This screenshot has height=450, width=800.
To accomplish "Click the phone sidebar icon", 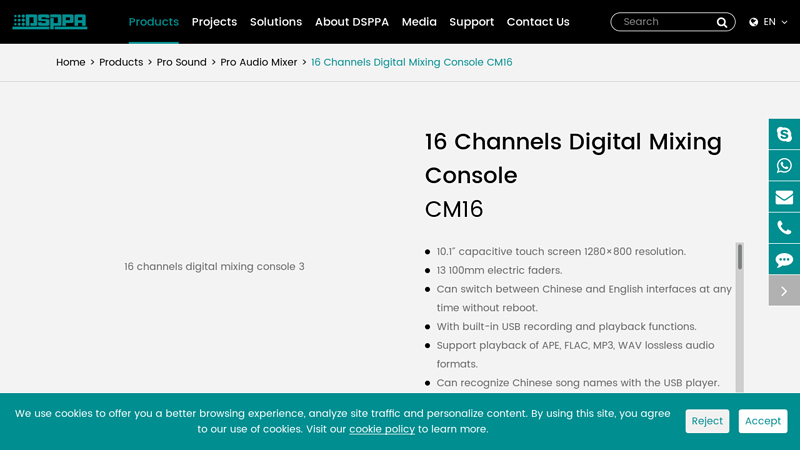I will (784, 228).
